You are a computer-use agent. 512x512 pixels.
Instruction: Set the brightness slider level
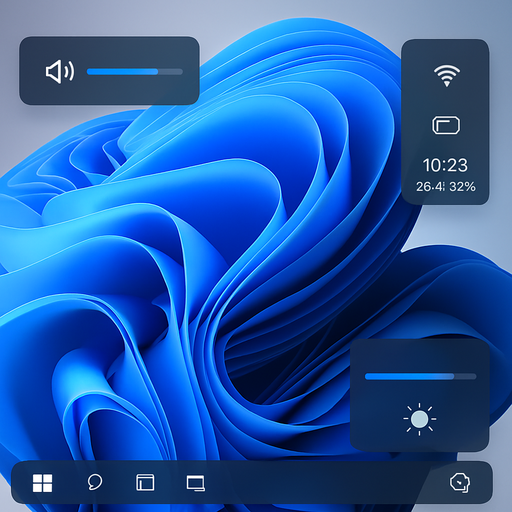[421, 376]
